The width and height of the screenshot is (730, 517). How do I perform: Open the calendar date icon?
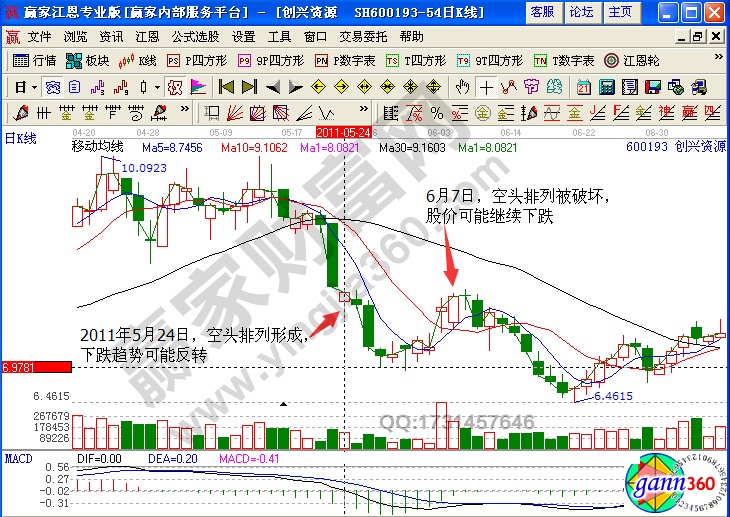tap(584, 87)
